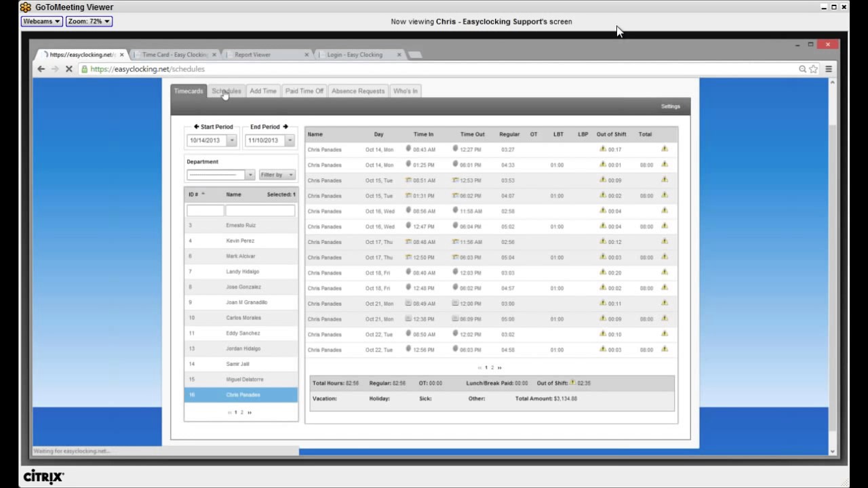Click warning icon beside Out of Shift 00:12

pyautogui.click(x=603, y=241)
